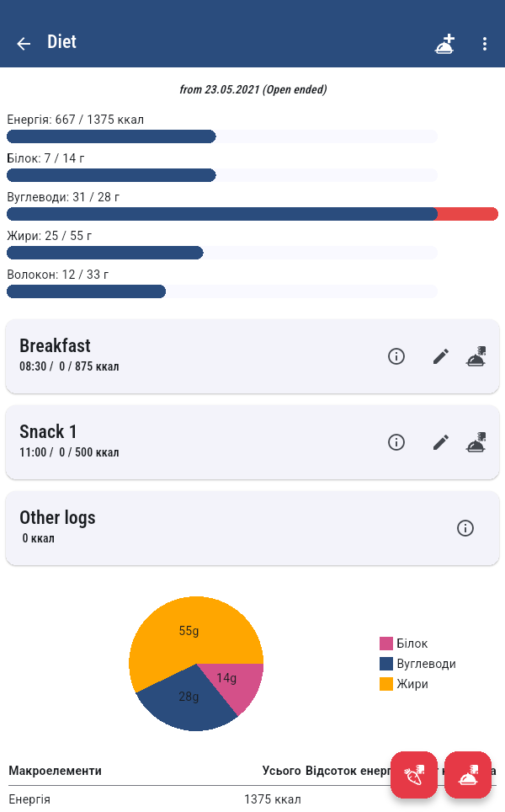This screenshot has height=812, width=505.
Task: Tap the add meal icon in header
Action: click(x=444, y=44)
